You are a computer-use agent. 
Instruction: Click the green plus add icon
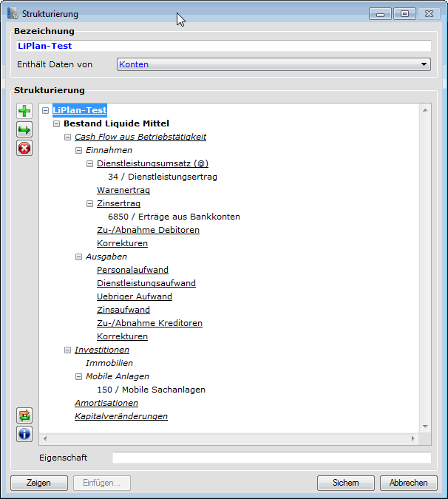click(x=24, y=112)
